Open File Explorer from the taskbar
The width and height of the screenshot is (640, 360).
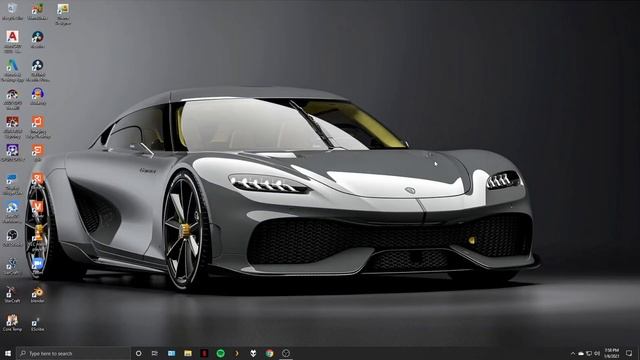(188, 353)
